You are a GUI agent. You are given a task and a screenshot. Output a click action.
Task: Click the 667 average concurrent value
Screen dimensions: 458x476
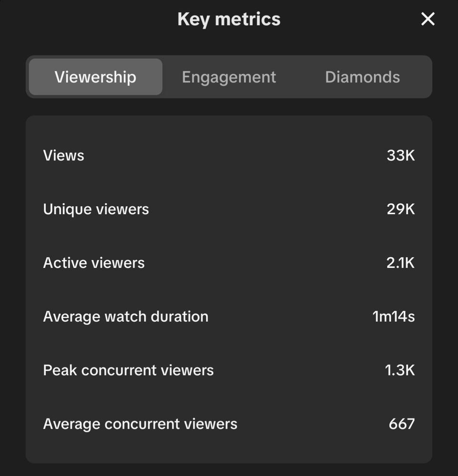pyautogui.click(x=401, y=424)
